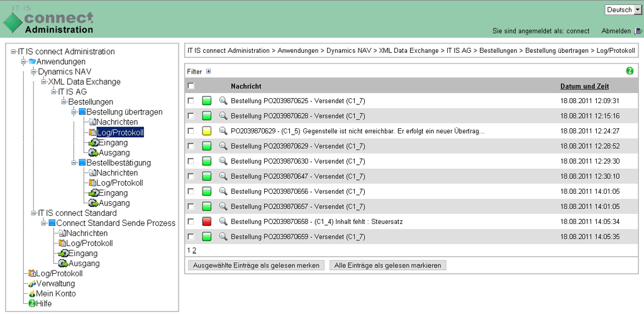Click the red status indicator for PO2039870658
The image size is (644, 314).
coord(206,221)
